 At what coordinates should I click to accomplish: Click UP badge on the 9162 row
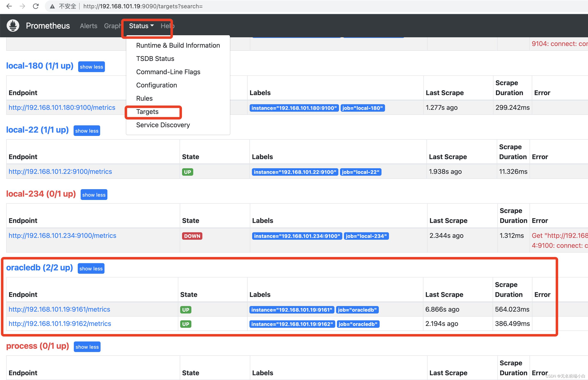point(186,324)
